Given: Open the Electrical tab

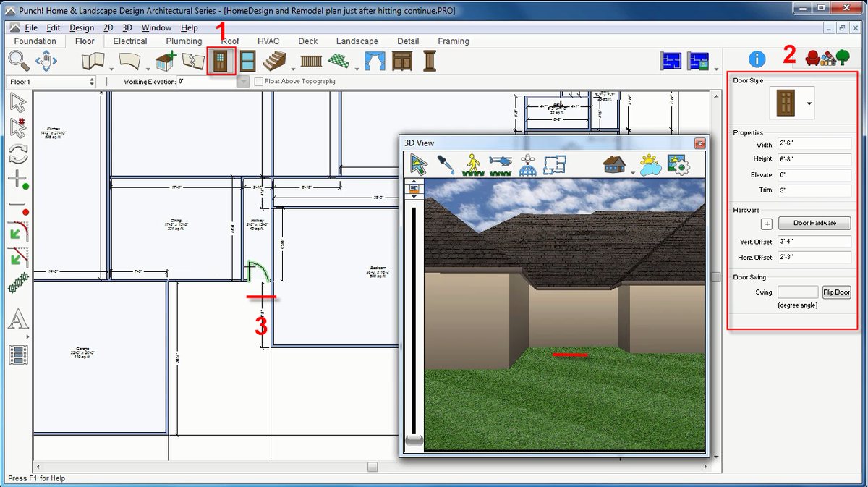Looking at the screenshot, I should click(130, 41).
